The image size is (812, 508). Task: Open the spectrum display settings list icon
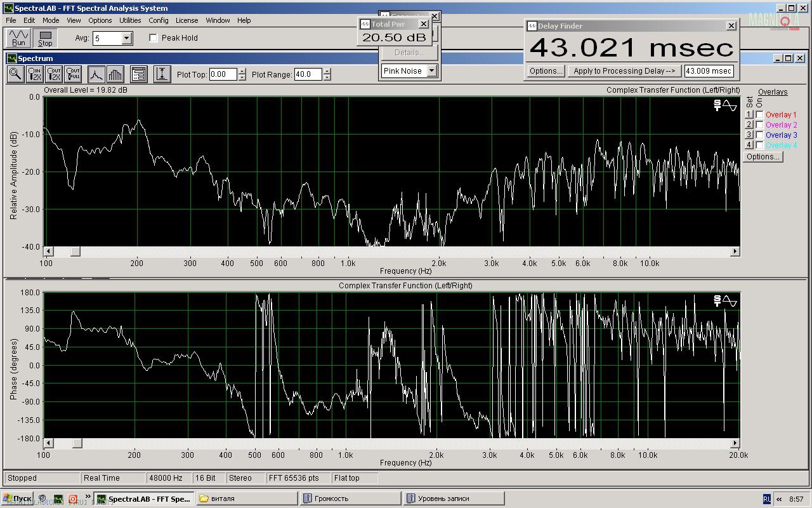point(139,74)
